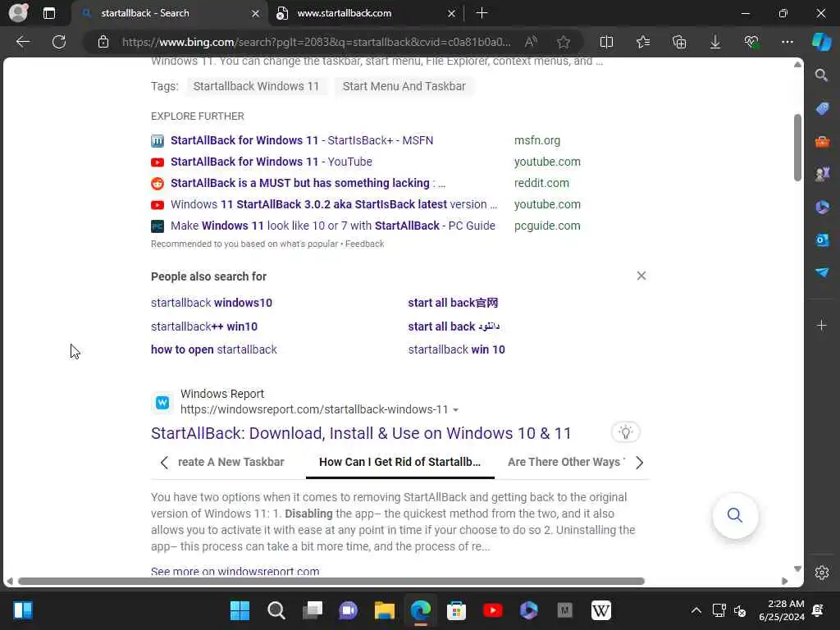Viewport: 840px width, 630px height.
Task: Open Windows 11 StartAllBack 3.0.2 YouTube link
Action: pyautogui.click(x=334, y=204)
